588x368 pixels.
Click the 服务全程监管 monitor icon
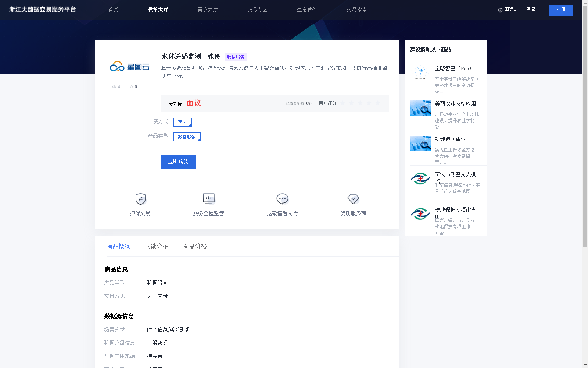click(x=209, y=199)
